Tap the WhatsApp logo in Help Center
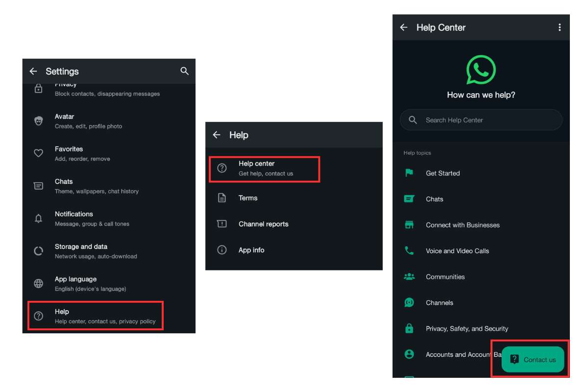Viewport: 588px width, 392px height. point(481,70)
